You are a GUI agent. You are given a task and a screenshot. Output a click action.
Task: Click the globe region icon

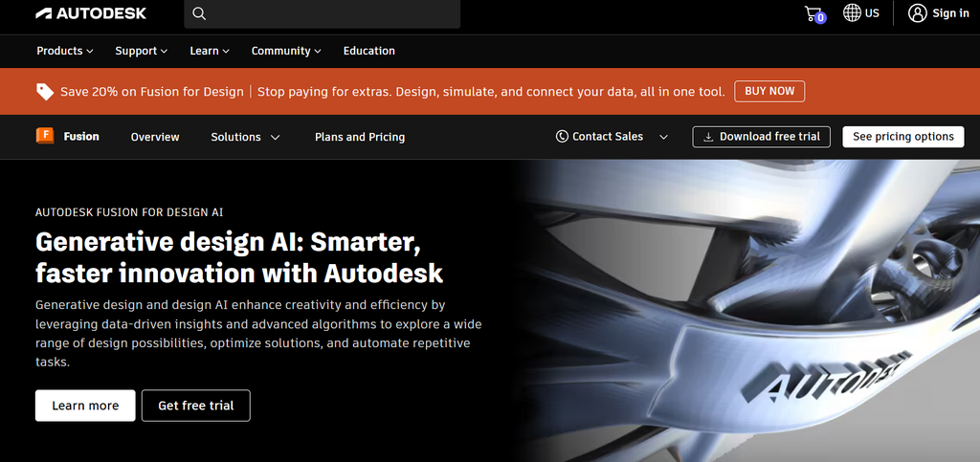click(852, 12)
